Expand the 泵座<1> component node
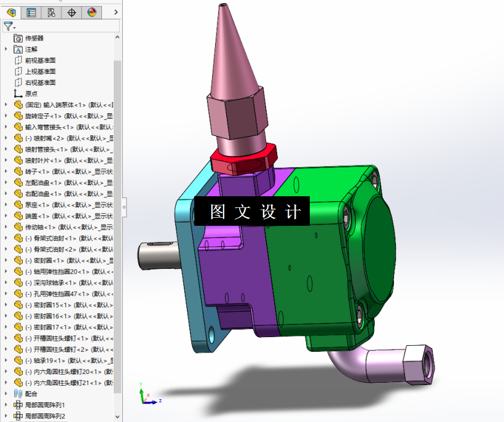504x422 pixels. pyautogui.click(x=6, y=205)
